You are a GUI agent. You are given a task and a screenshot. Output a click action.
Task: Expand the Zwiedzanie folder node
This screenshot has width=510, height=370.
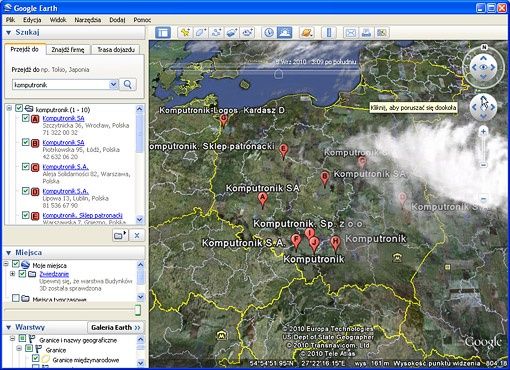(12, 274)
